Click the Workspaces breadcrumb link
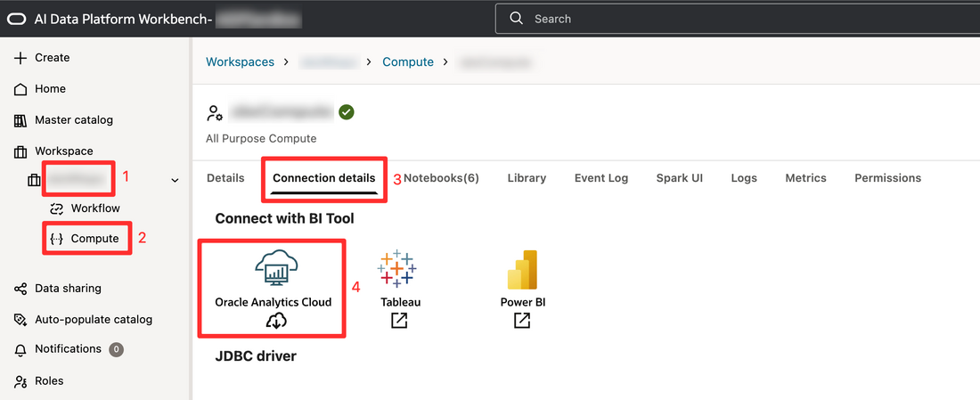This screenshot has width=980, height=400. click(x=240, y=61)
